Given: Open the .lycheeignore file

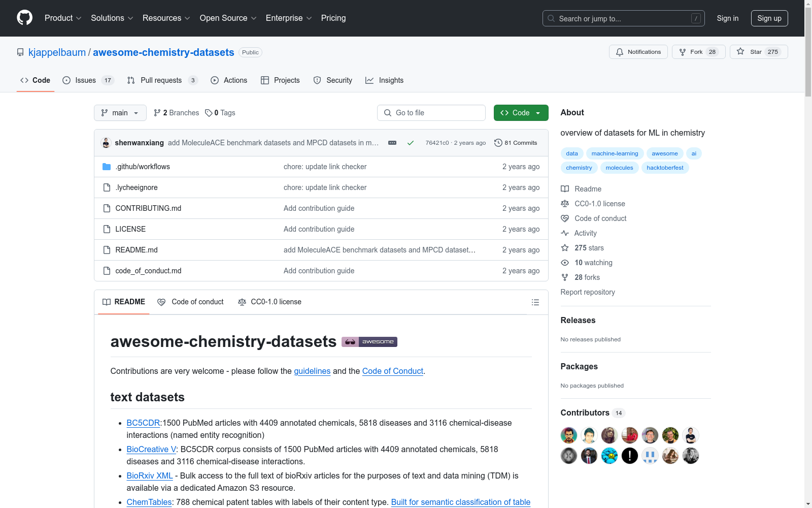Looking at the screenshot, I should [137, 187].
